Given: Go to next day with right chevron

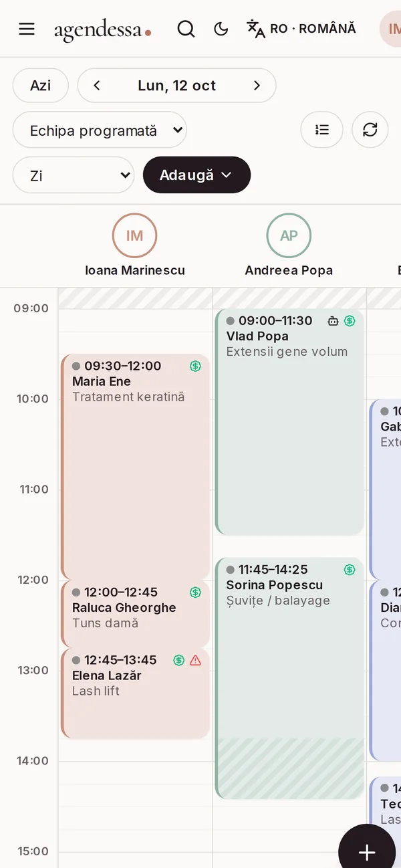Looking at the screenshot, I should point(257,86).
